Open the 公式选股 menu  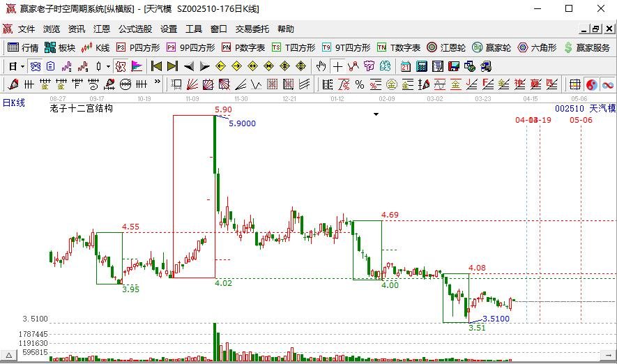point(135,29)
